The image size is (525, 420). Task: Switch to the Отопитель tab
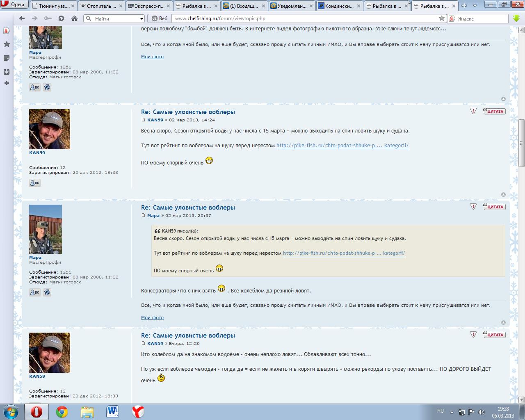[101, 6]
